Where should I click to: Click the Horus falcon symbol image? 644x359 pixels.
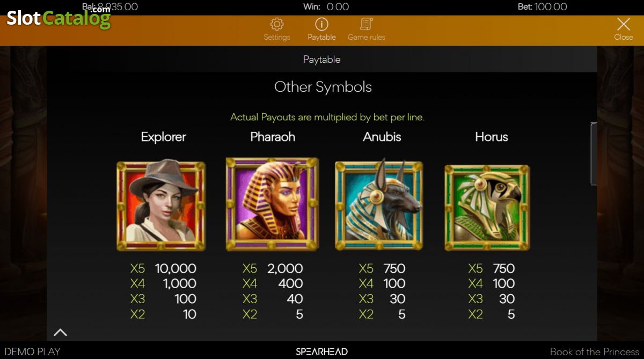pyautogui.click(x=487, y=207)
